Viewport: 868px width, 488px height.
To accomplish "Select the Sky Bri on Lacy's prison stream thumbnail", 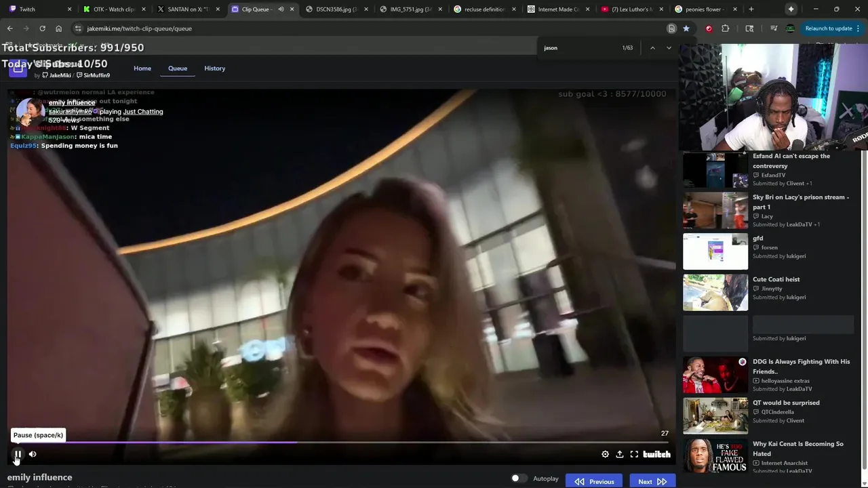I will click(x=715, y=211).
